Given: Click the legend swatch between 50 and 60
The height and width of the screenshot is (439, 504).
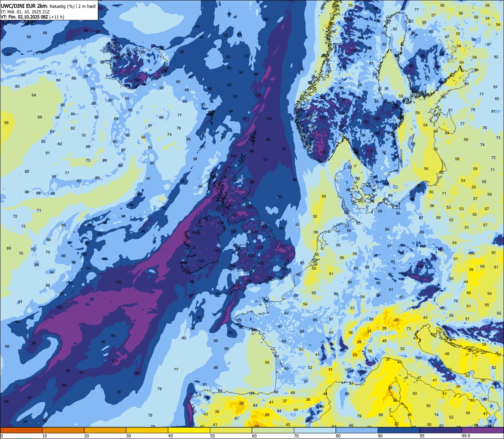Looking at the screenshot, I should (231, 430).
